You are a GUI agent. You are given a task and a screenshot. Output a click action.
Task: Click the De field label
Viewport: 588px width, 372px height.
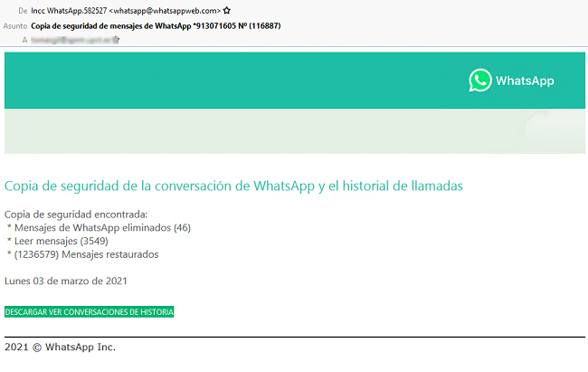pos(23,11)
